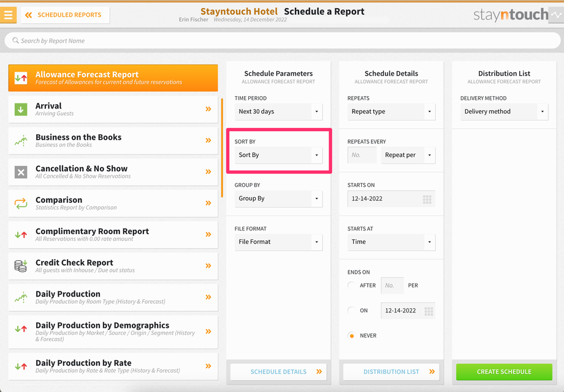Image resolution: width=564 pixels, height=392 pixels.
Task: Click Credit Check Report row chevron
Action: pos(208,266)
